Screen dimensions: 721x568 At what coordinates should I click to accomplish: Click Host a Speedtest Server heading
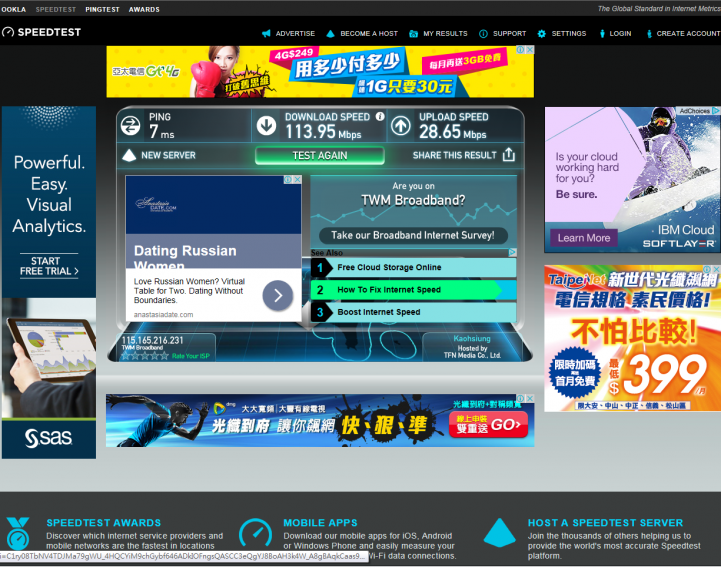(605, 523)
